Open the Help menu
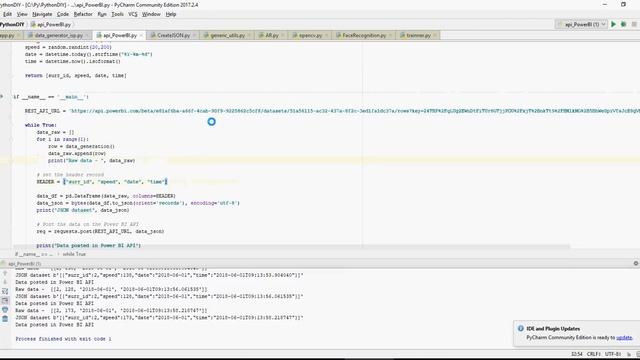Screen dimensions: 640x360 coord(171,14)
